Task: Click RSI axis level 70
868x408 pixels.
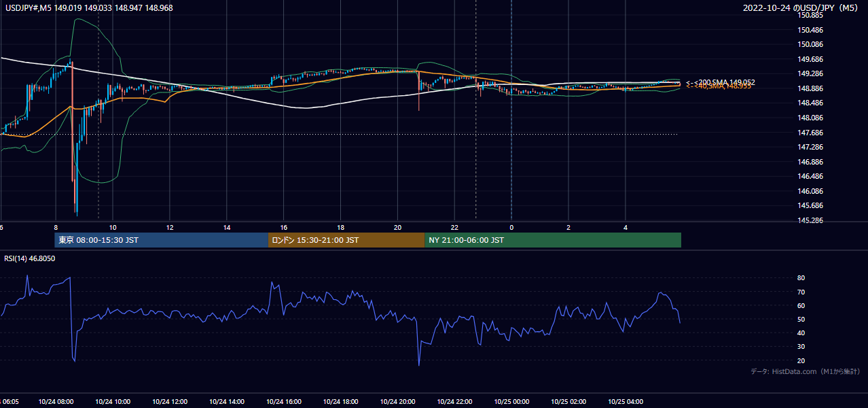Action: (801, 292)
